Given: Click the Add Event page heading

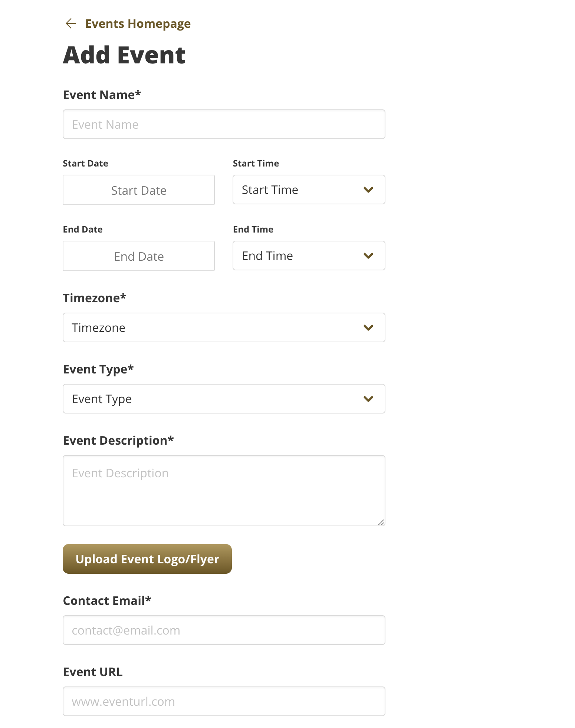Looking at the screenshot, I should pyautogui.click(x=124, y=55).
